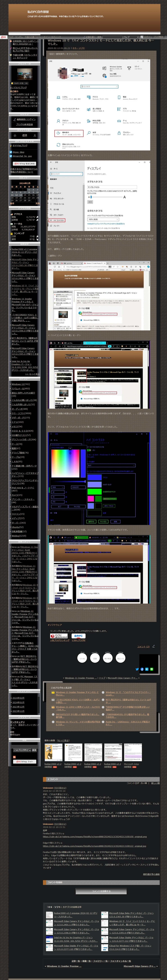Share the post via the LINE icon

tap(151, 669)
